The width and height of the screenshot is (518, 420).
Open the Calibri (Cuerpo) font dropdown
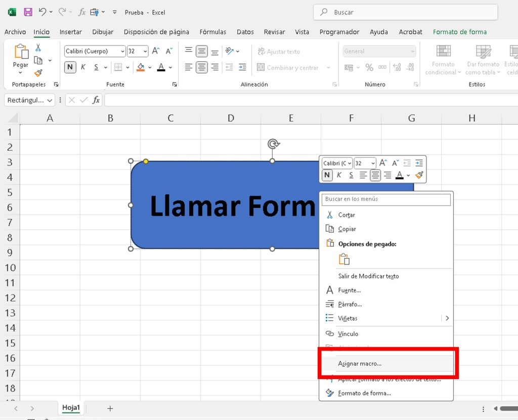122,52
